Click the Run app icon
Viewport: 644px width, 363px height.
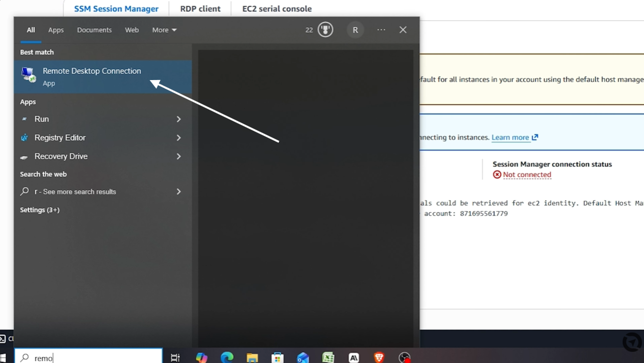click(x=24, y=119)
